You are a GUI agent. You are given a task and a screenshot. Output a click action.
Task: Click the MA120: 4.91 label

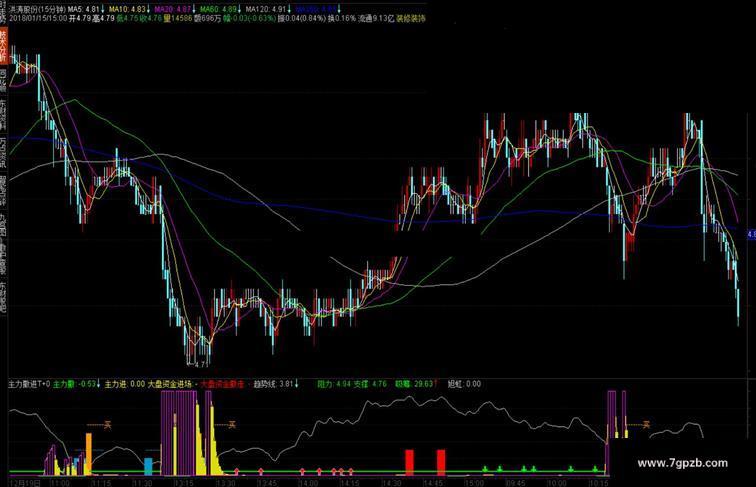267,9
